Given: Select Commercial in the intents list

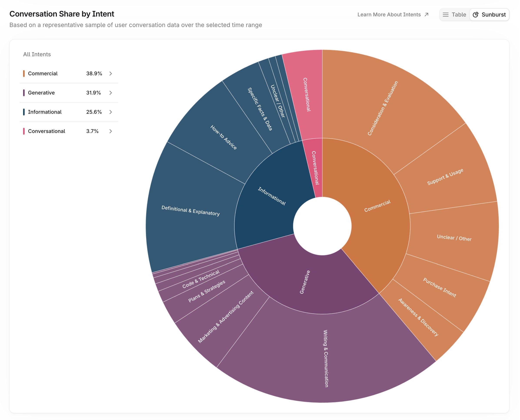Looking at the screenshot, I should pyautogui.click(x=69, y=74).
